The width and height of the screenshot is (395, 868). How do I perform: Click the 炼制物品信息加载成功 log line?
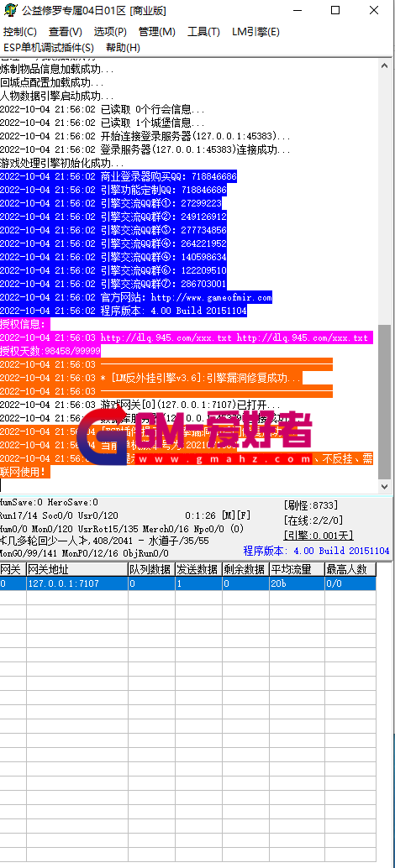[x=57, y=69]
